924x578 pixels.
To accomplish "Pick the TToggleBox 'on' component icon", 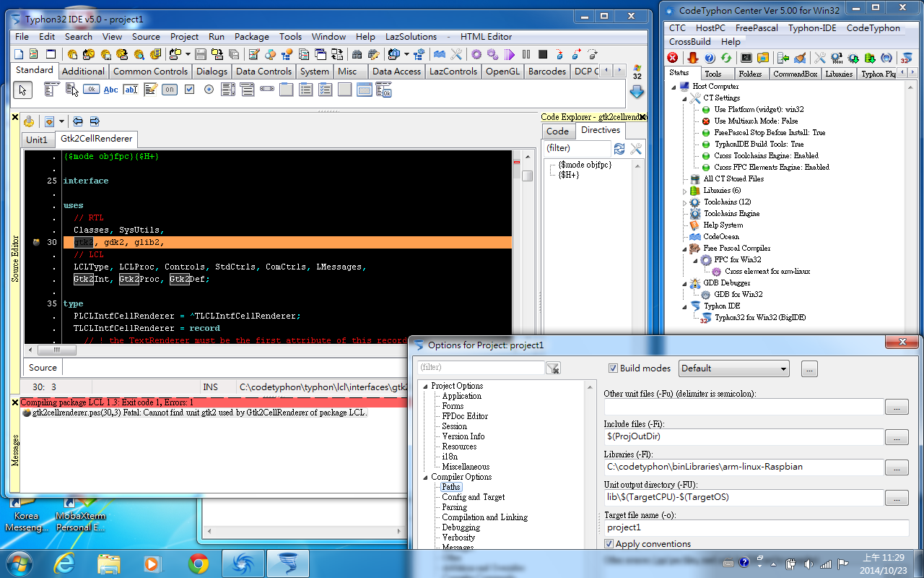I will coord(170,90).
